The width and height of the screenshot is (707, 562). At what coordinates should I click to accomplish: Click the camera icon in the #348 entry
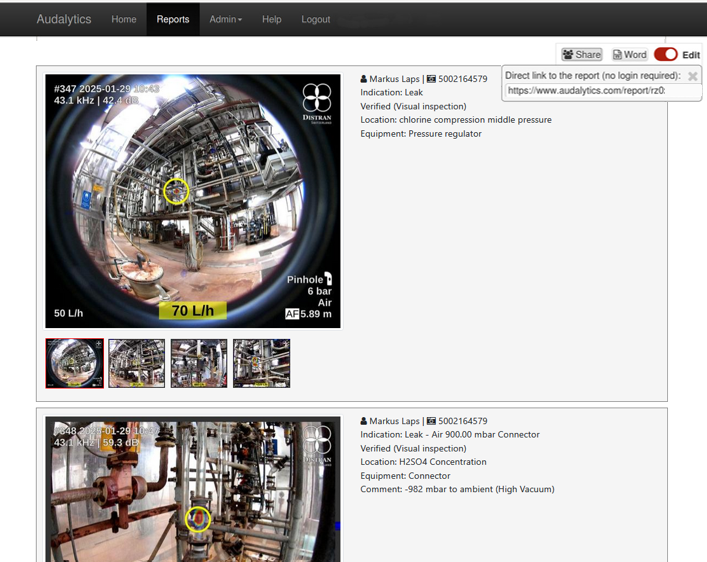(x=432, y=421)
